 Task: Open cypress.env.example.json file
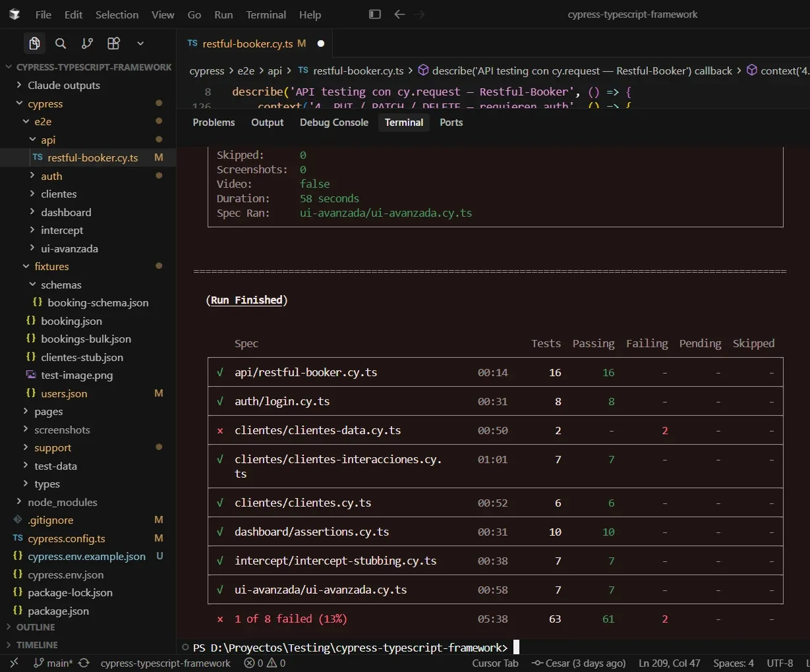click(x=88, y=557)
